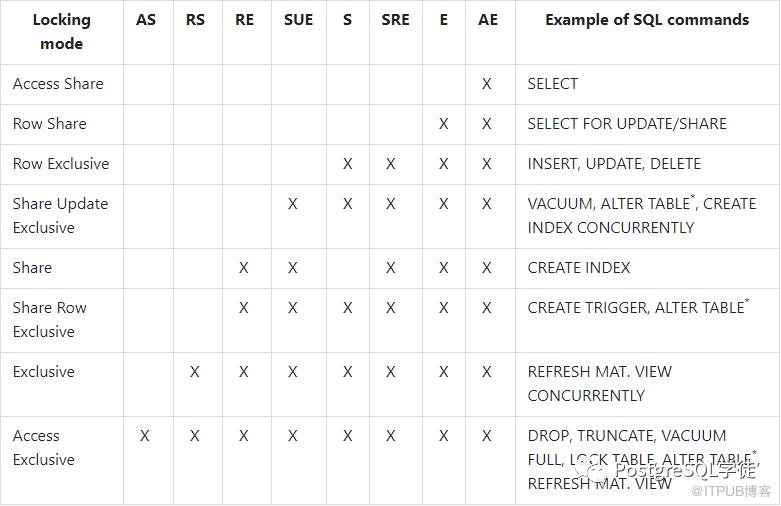Image resolution: width=781 pixels, height=506 pixels.
Task: Click the Access Exclusive row label
Action: tap(43, 448)
